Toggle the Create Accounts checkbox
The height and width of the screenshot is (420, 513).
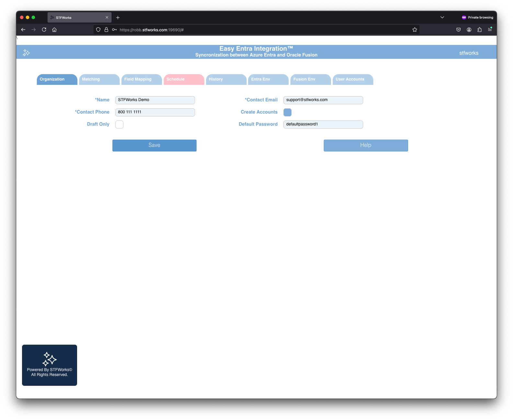(287, 112)
